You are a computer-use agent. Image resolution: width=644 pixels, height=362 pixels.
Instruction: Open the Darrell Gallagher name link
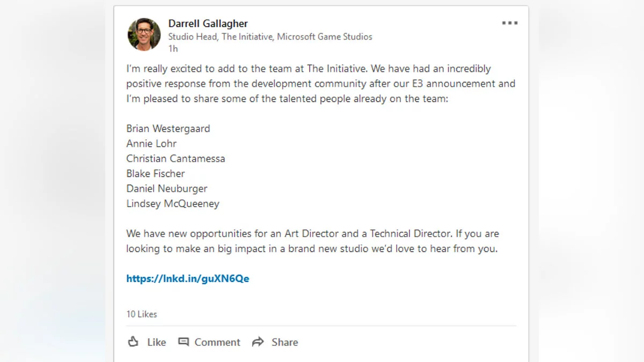(x=208, y=24)
